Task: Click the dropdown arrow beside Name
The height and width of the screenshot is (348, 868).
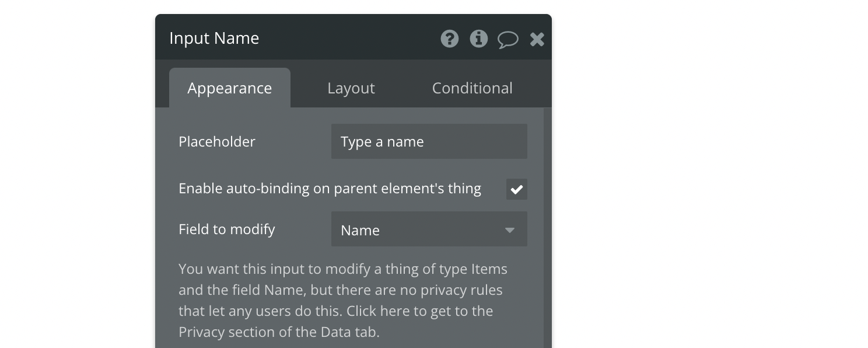Action: (510, 230)
